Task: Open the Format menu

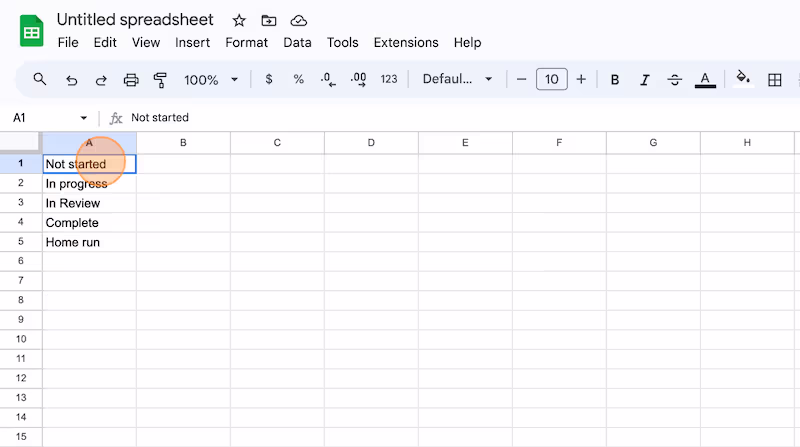Action: coord(246,43)
